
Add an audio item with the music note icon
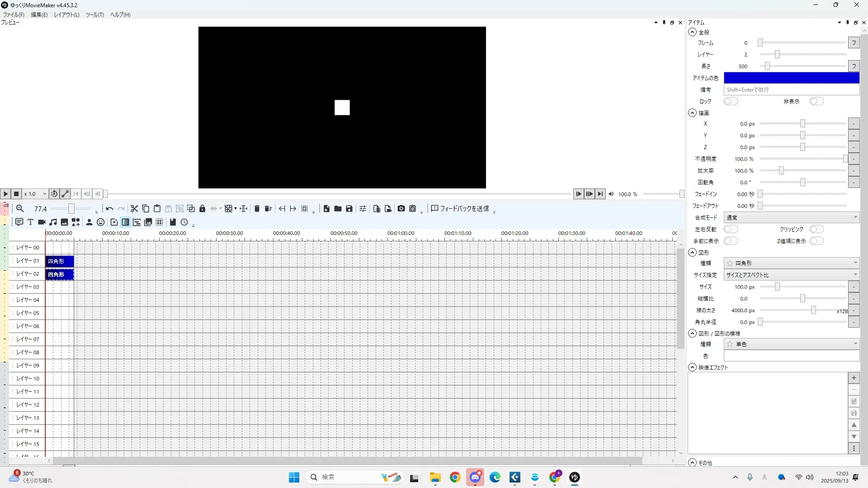[x=53, y=222]
